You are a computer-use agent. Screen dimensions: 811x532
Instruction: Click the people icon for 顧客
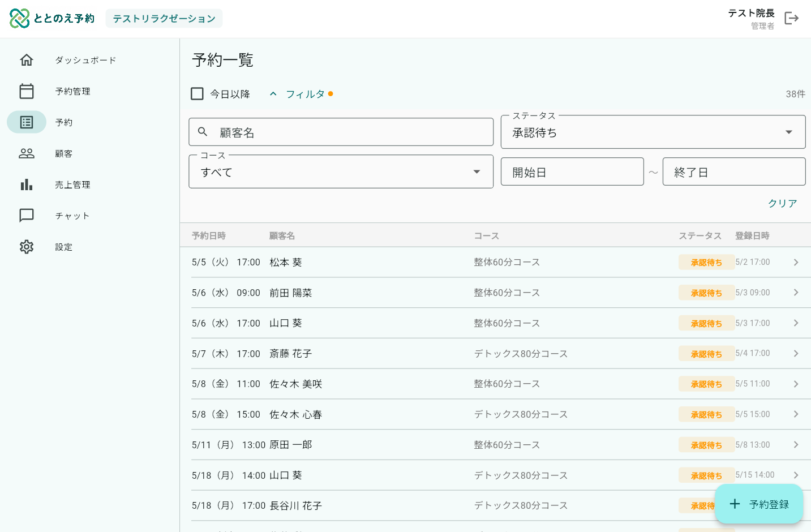coord(27,153)
